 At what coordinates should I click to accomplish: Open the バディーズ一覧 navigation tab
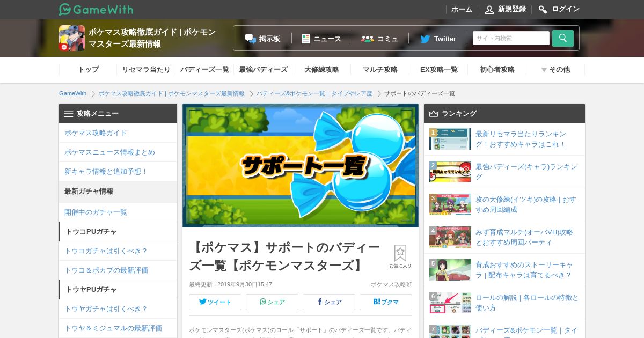tap(204, 70)
